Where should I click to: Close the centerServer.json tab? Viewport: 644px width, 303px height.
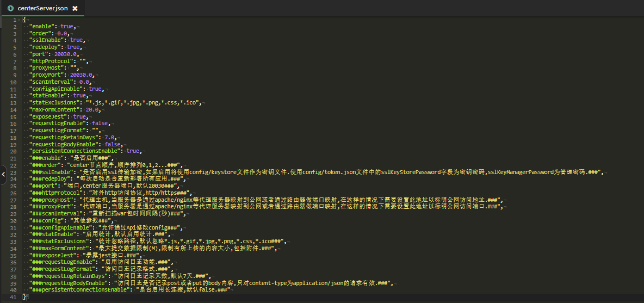pos(75,8)
